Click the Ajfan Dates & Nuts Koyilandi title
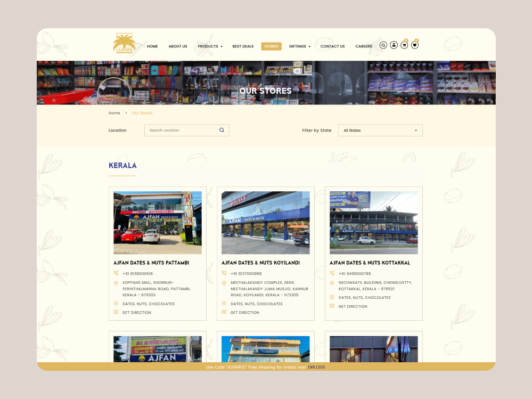 pyautogui.click(x=260, y=263)
